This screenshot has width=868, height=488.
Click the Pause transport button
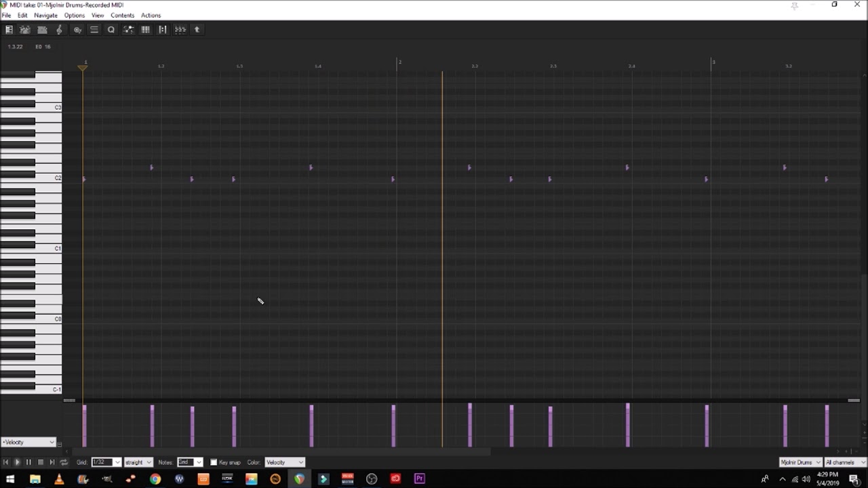[x=28, y=462]
